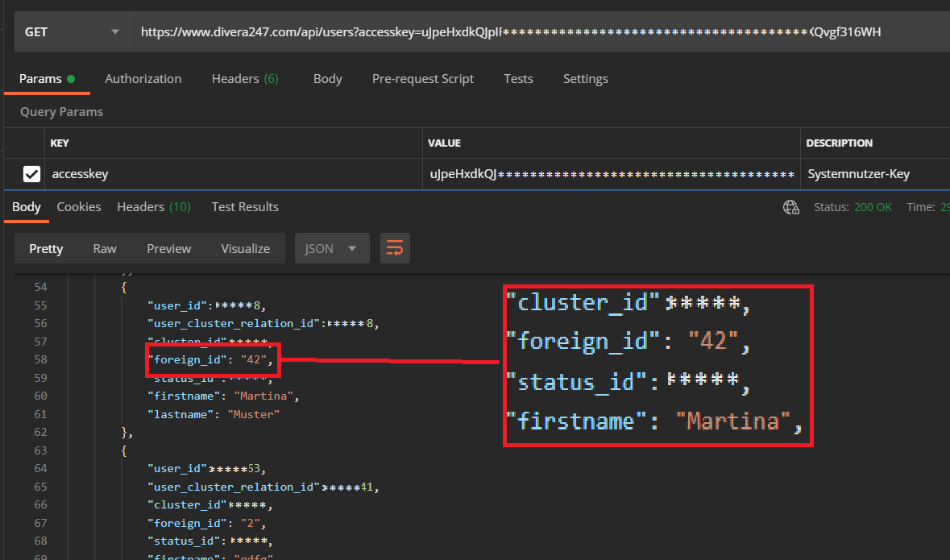This screenshot has width=950, height=560.
Task: Switch response view to Raw
Action: (x=105, y=248)
